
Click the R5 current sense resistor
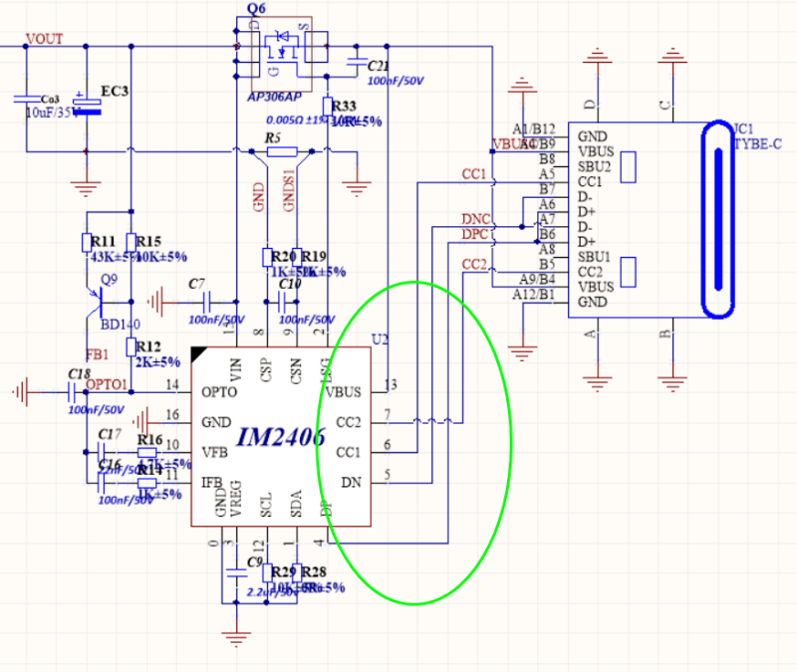(x=282, y=151)
